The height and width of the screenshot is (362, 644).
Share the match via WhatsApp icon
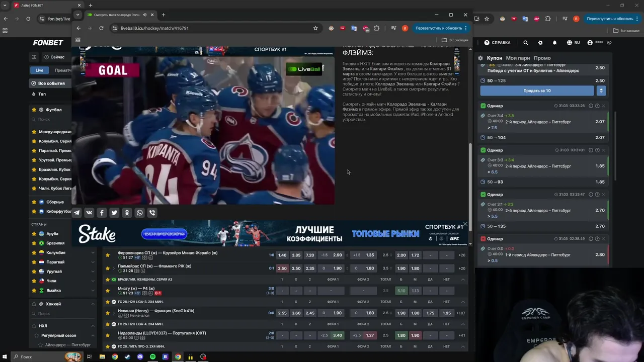[x=139, y=213]
